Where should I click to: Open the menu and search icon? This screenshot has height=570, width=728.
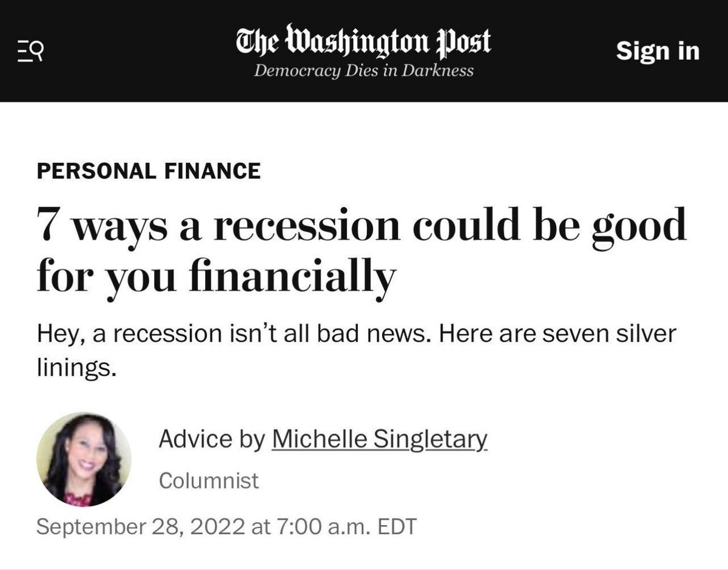[x=29, y=50]
